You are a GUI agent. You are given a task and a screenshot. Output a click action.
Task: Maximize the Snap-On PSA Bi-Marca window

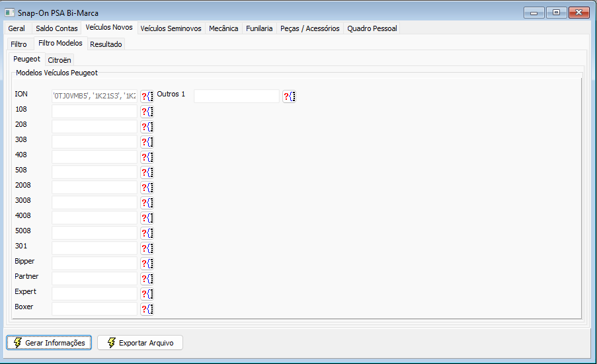tap(556, 13)
